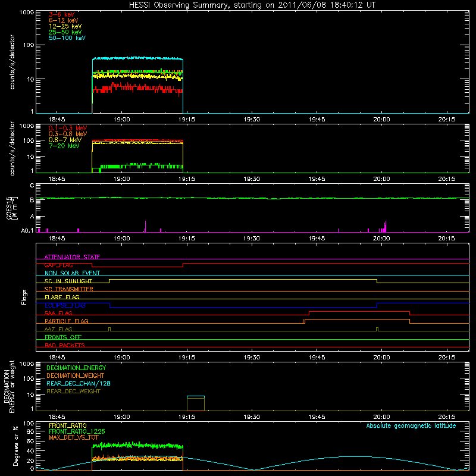Click the top plot's counts/s/detector axis title
The image size is (476, 476).
pyautogui.click(x=12, y=62)
